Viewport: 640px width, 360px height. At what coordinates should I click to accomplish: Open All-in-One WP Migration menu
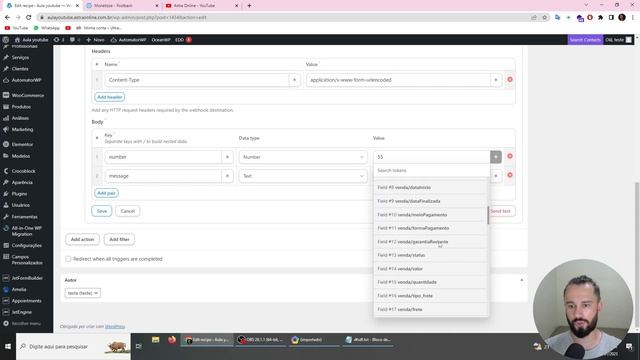pyautogui.click(x=26, y=231)
